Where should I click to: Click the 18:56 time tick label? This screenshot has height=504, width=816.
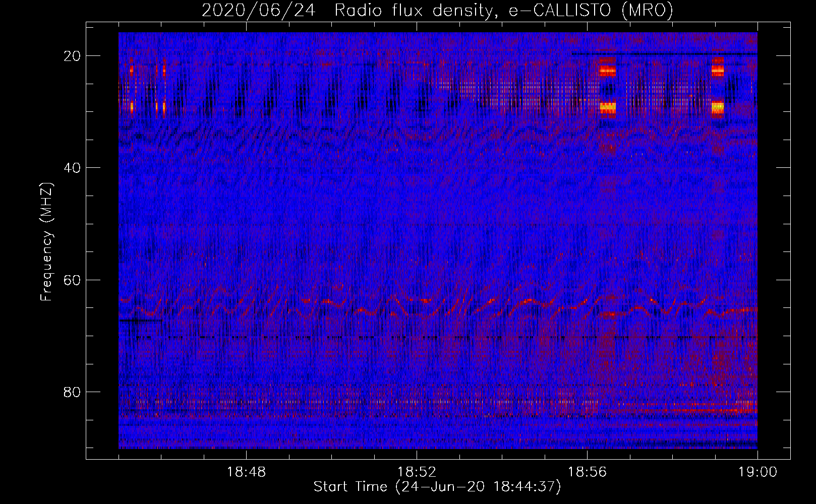coord(587,472)
